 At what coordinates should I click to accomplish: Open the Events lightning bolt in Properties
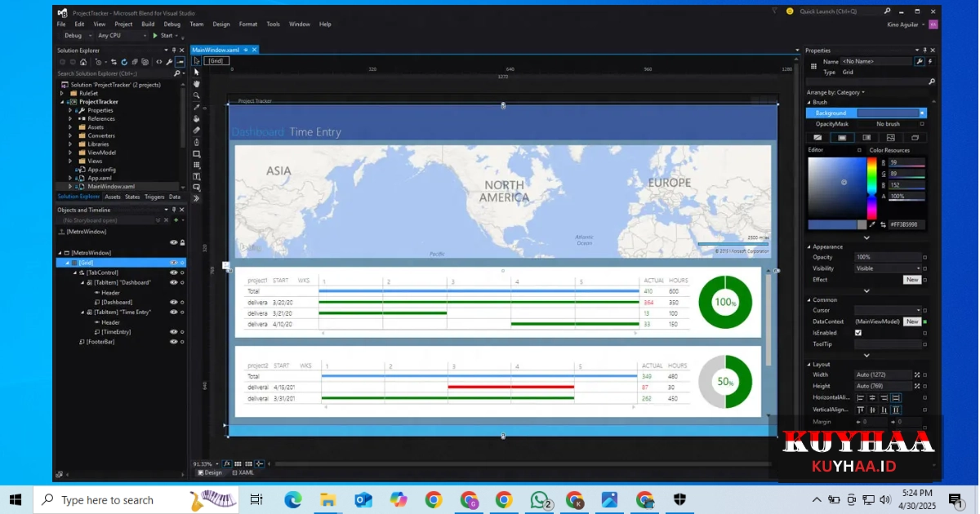(931, 61)
